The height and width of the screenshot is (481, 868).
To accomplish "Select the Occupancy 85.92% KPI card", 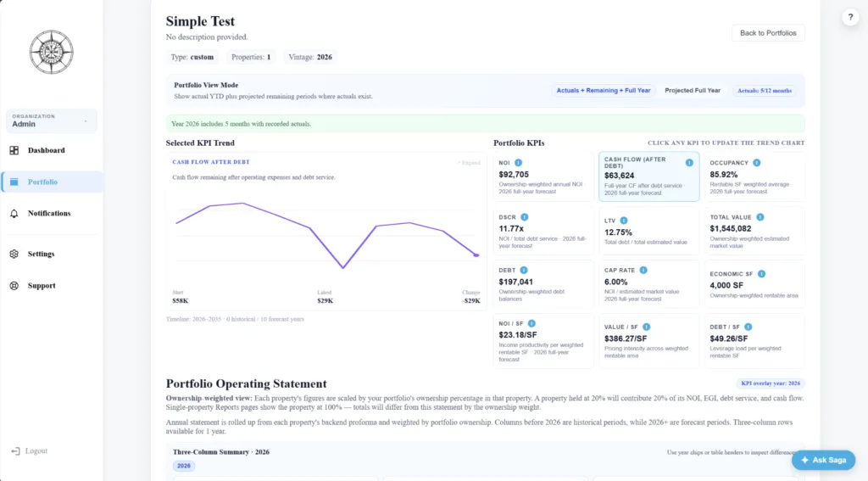I will 754,176.
